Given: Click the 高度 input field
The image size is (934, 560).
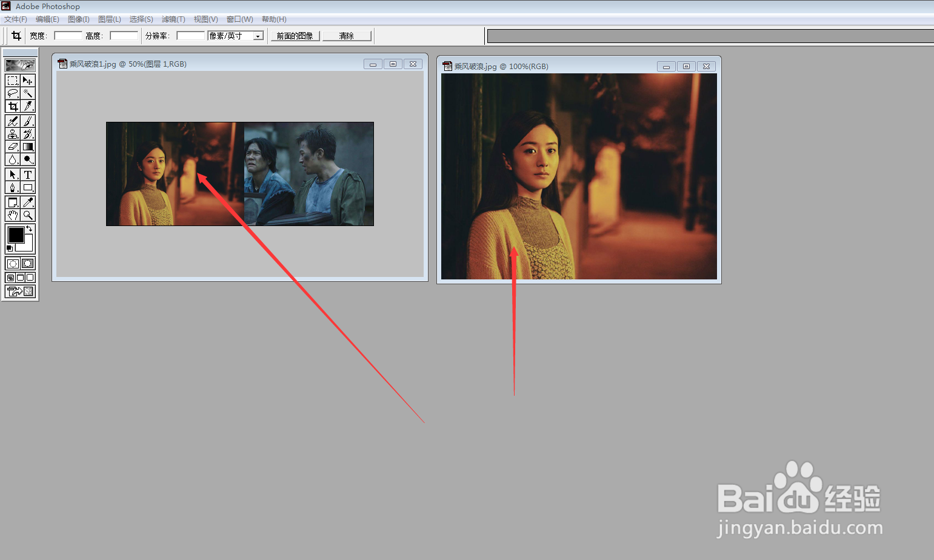Looking at the screenshot, I should (x=124, y=36).
